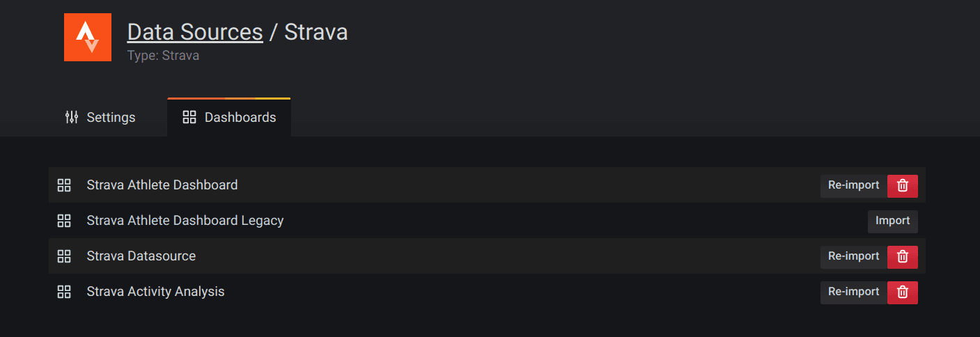Import the Strava Athlete Dashboard Legacy
Screen dimensions: 980x337
tap(892, 221)
